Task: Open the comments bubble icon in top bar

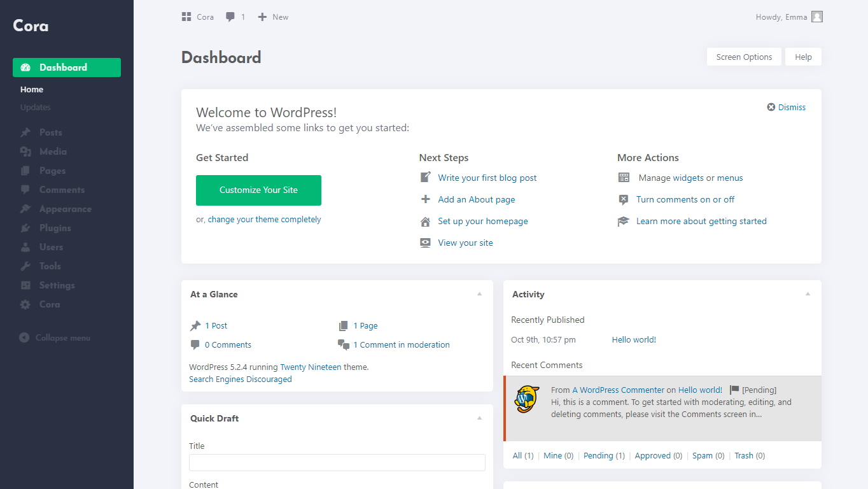Action: pos(230,17)
